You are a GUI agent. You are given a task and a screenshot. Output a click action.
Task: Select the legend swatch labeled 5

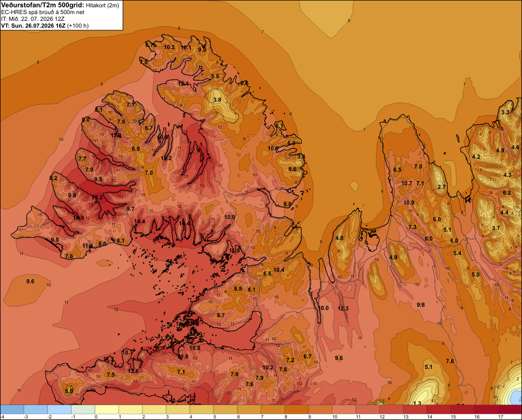pyautogui.click(x=225, y=410)
